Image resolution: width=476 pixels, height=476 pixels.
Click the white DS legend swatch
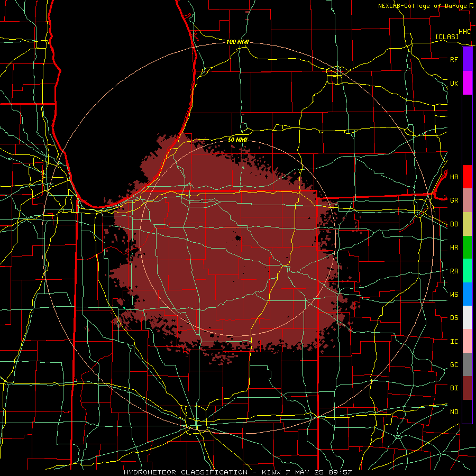coord(467,317)
